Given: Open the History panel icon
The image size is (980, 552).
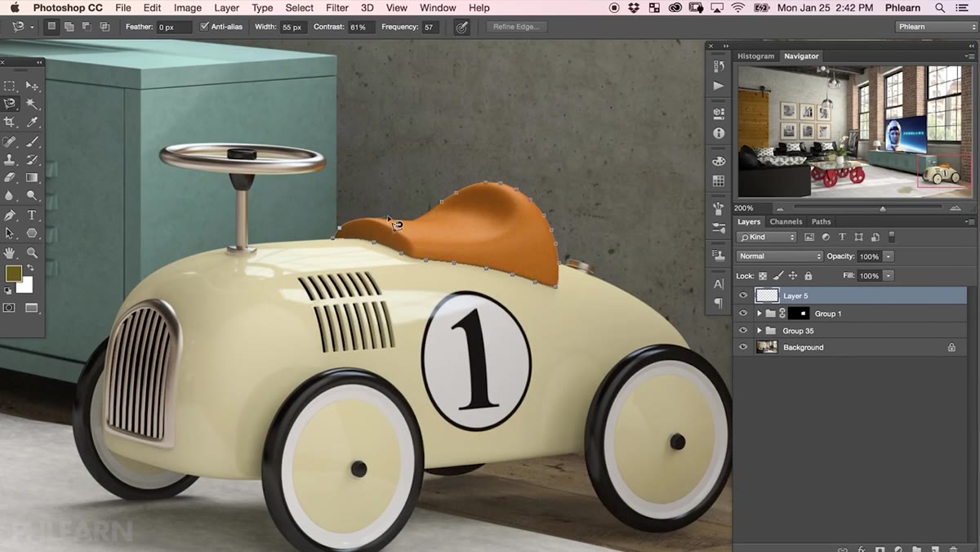Looking at the screenshot, I should (719, 66).
